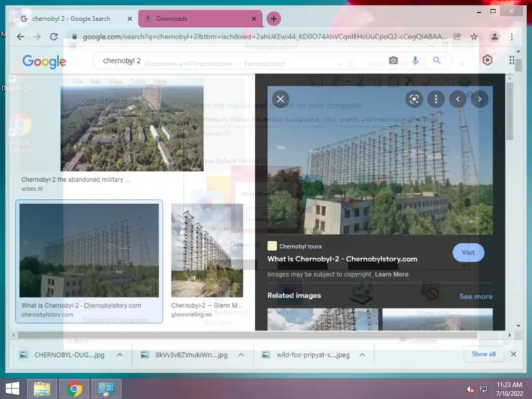Show next image in the preview panel

[480, 99]
